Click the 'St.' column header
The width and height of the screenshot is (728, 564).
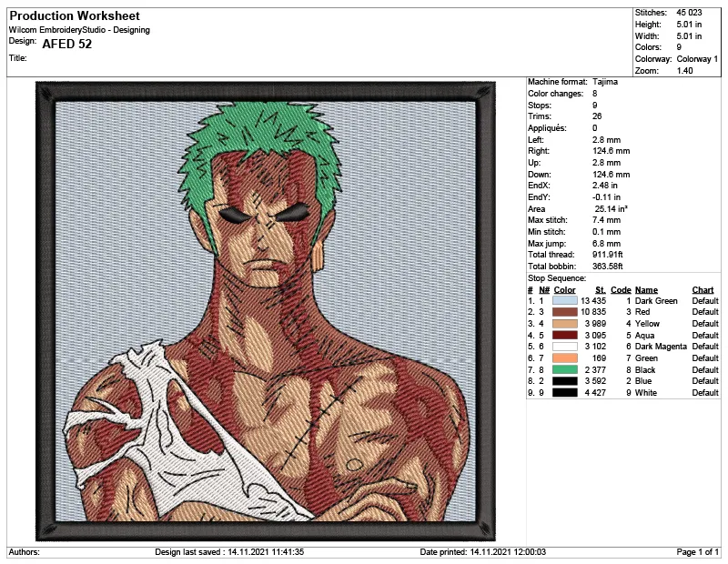[601, 289]
